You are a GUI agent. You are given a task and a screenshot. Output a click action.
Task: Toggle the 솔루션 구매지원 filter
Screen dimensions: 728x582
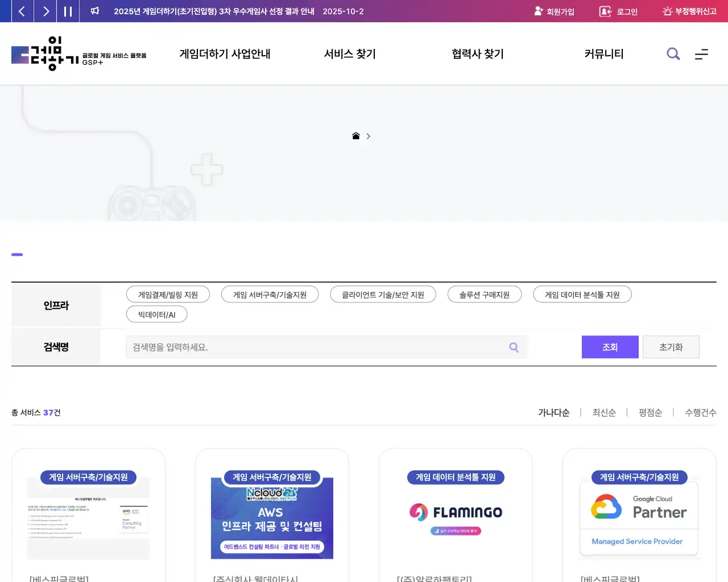click(x=485, y=294)
